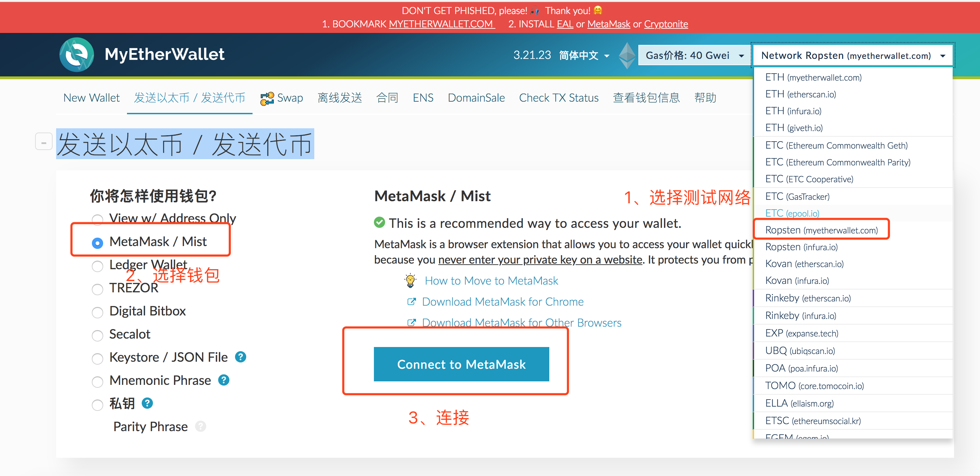Viewport: 980px width, 476px height.
Task: Click the ENS domain icon
Action: click(423, 97)
